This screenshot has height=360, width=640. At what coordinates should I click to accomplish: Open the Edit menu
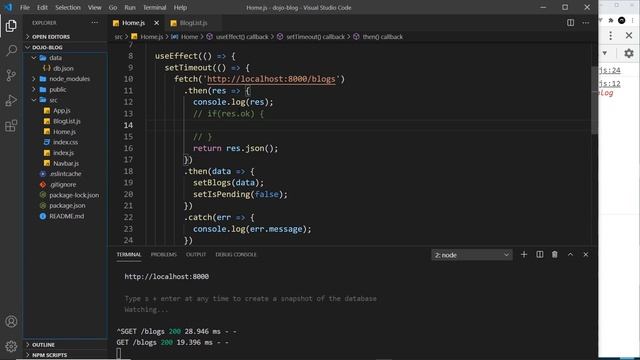pos(42,7)
